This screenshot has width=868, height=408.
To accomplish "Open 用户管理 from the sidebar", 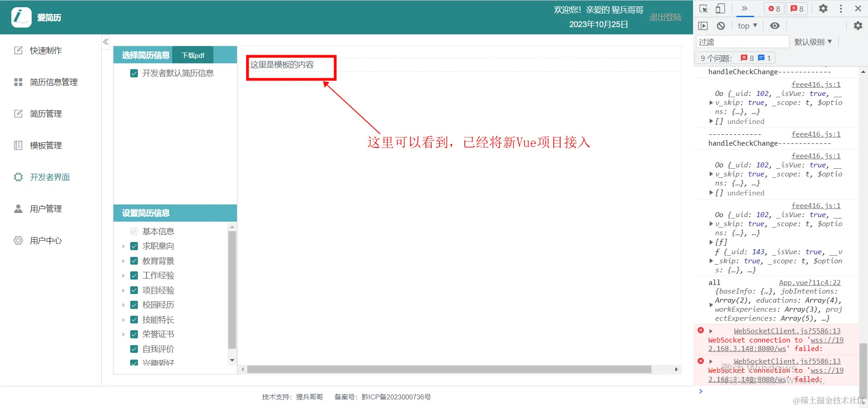I will (x=46, y=209).
